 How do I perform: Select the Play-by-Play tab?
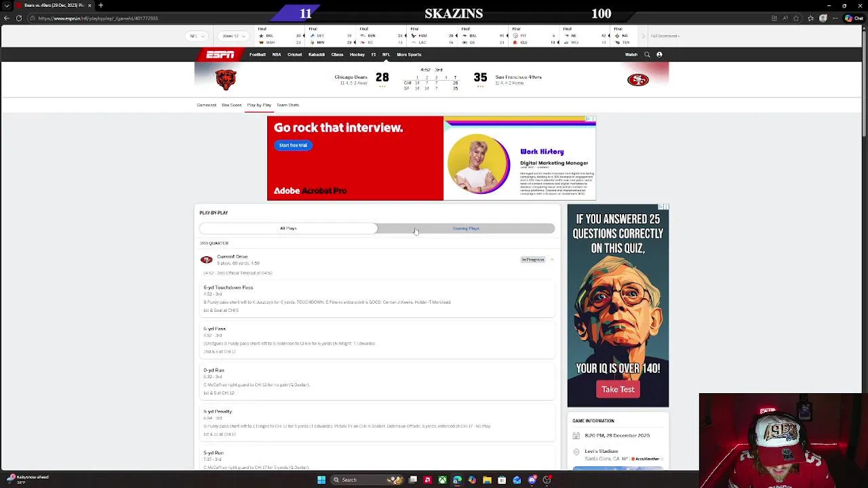(x=259, y=105)
